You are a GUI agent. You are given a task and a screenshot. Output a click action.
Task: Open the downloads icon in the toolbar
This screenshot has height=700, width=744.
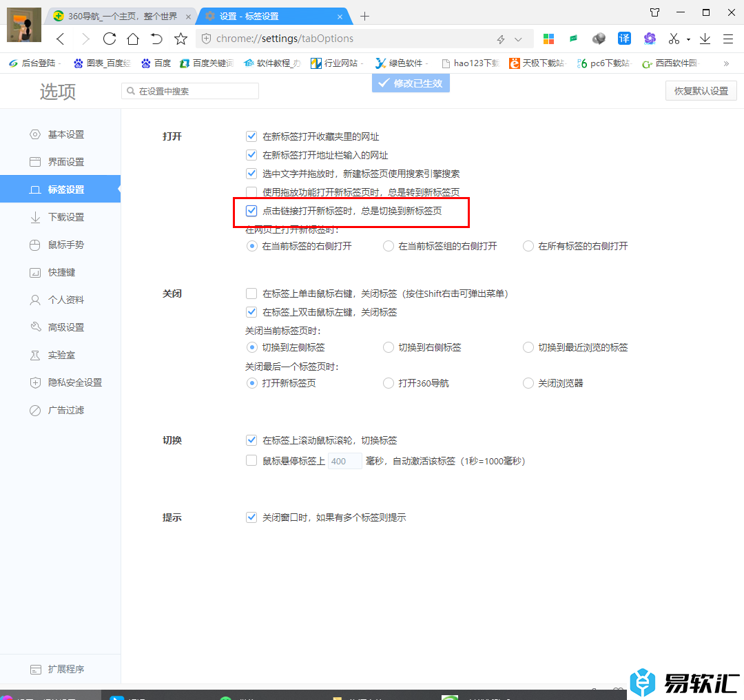(x=705, y=39)
